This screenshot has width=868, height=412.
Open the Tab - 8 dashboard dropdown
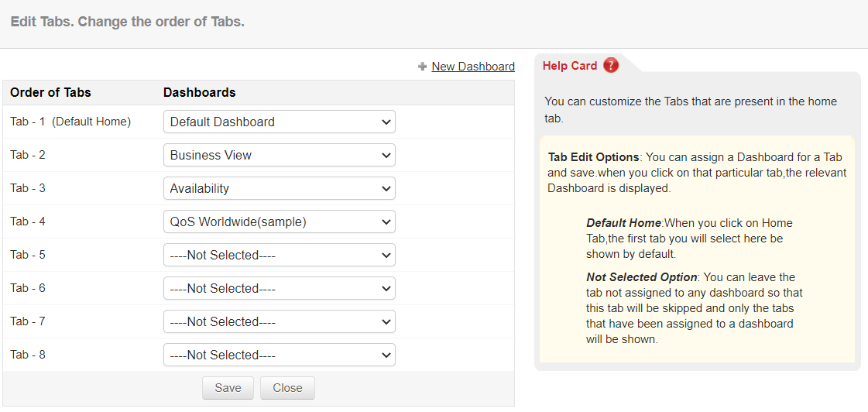(x=279, y=355)
